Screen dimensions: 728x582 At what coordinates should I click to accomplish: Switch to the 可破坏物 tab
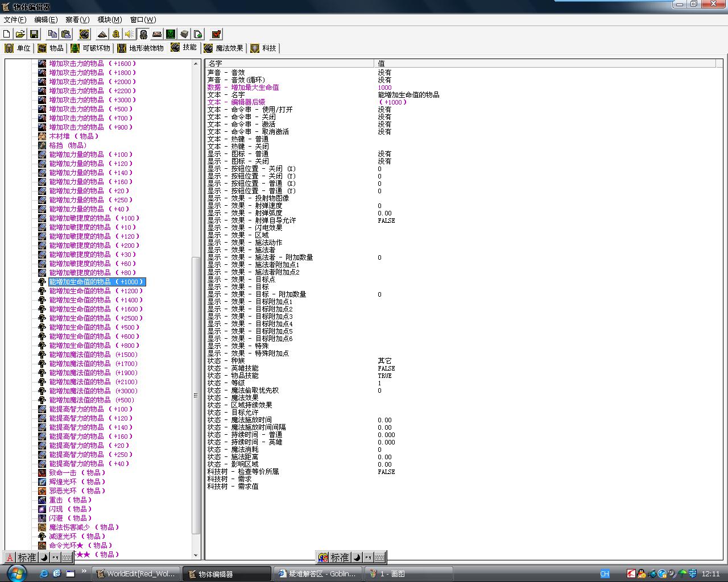click(90, 48)
